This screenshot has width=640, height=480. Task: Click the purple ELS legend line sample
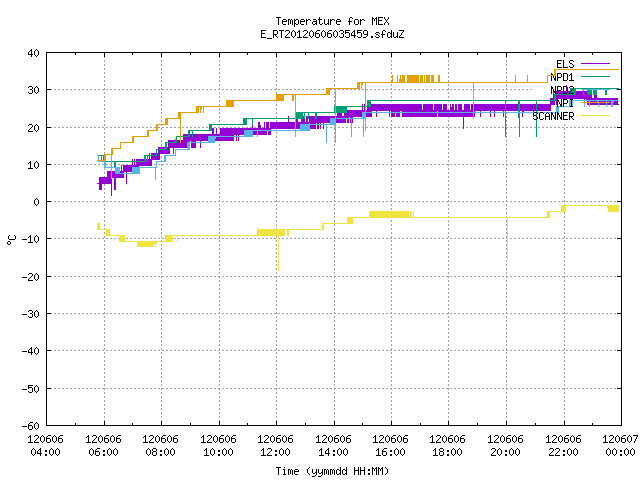click(595, 64)
